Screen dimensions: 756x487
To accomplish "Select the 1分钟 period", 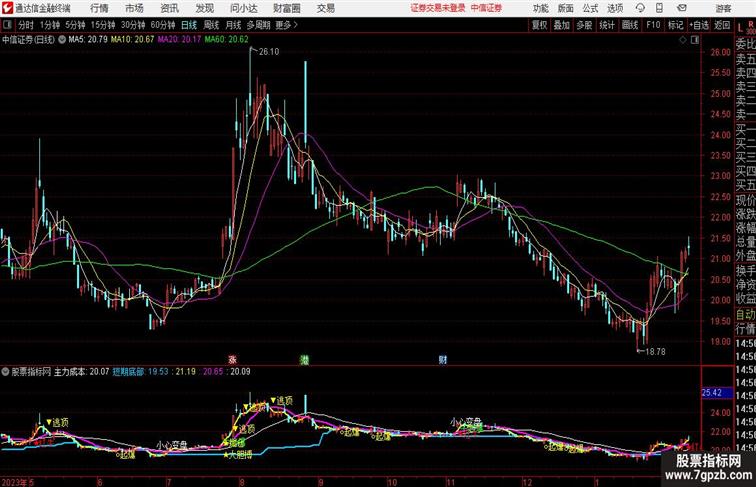I will [50, 25].
